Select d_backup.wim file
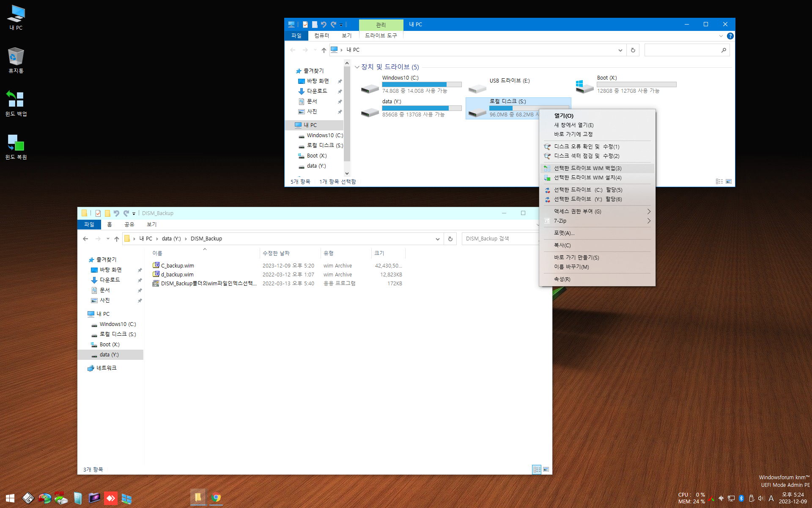The image size is (812, 508). point(177,275)
